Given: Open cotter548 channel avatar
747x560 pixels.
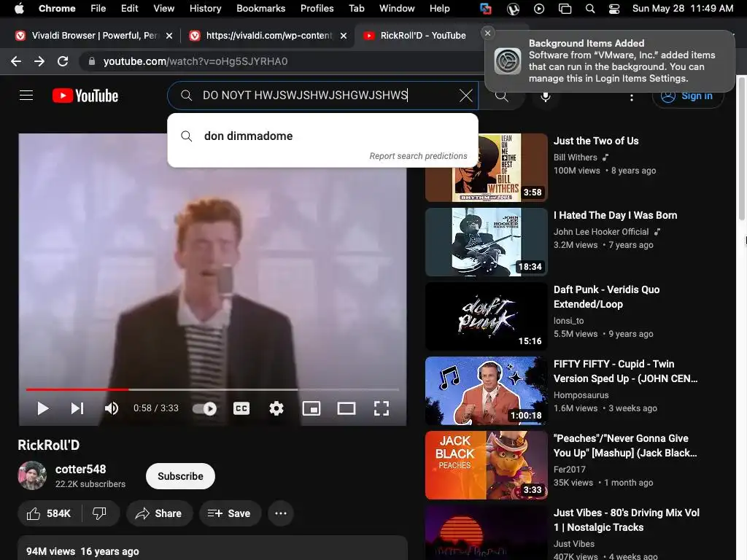Looking at the screenshot, I should click(32, 475).
